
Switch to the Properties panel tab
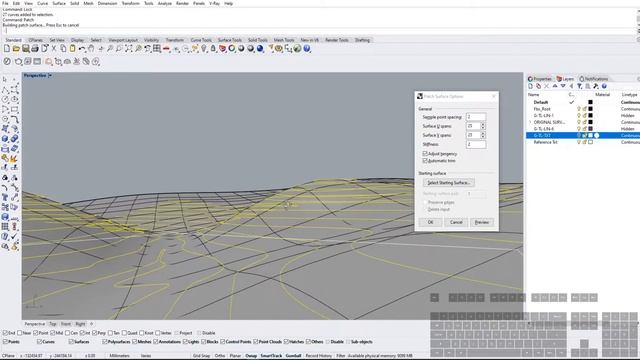pos(540,79)
